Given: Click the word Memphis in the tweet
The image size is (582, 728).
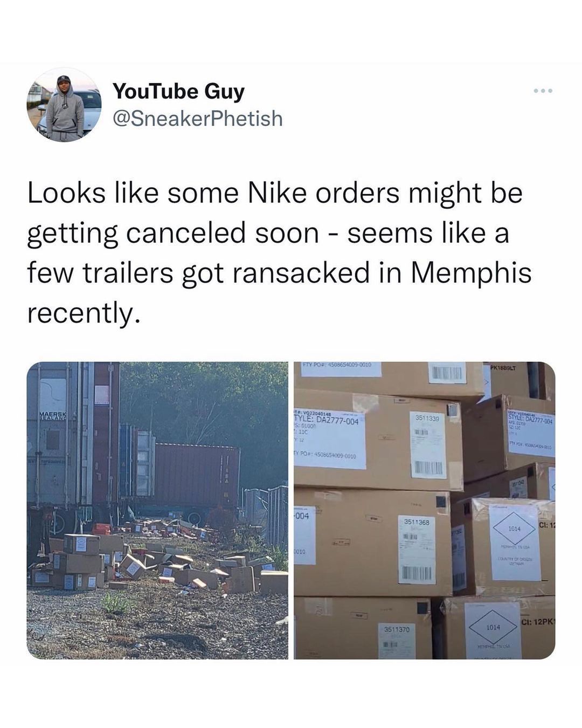Looking at the screenshot, I should pos(471,273).
